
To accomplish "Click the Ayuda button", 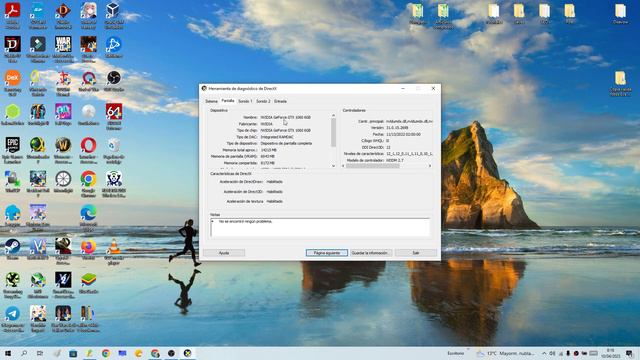I will (224, 253).
